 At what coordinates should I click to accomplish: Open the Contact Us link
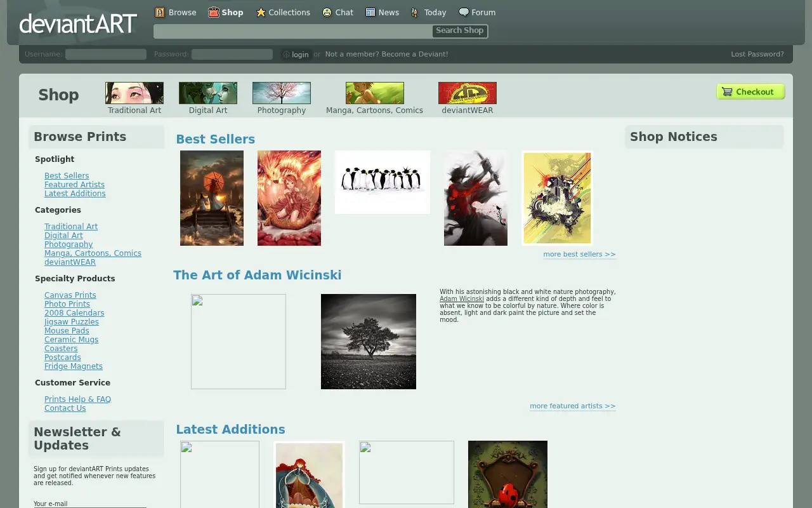point(65,408)
